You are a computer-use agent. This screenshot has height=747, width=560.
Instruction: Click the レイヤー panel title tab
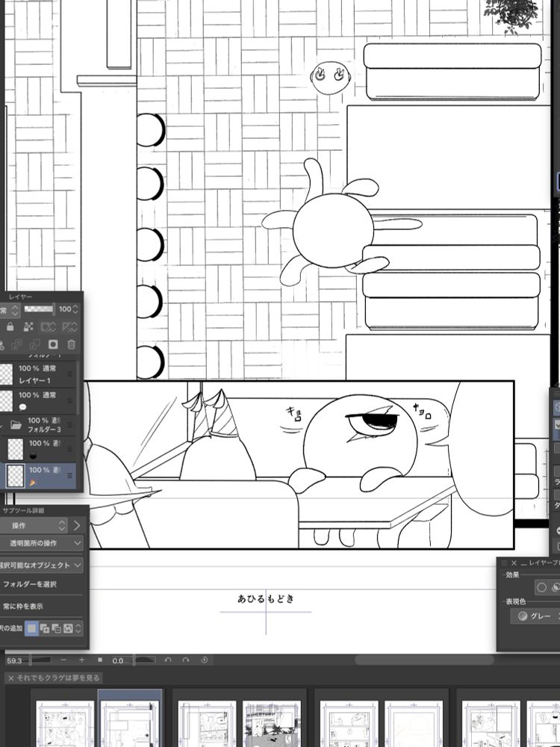tap(20, 297)
